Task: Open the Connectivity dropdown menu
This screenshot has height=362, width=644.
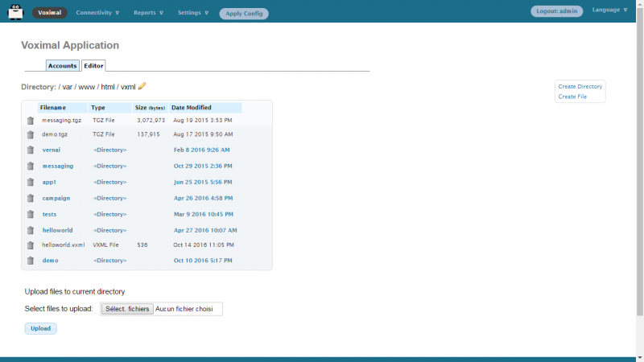Action: 97,13
